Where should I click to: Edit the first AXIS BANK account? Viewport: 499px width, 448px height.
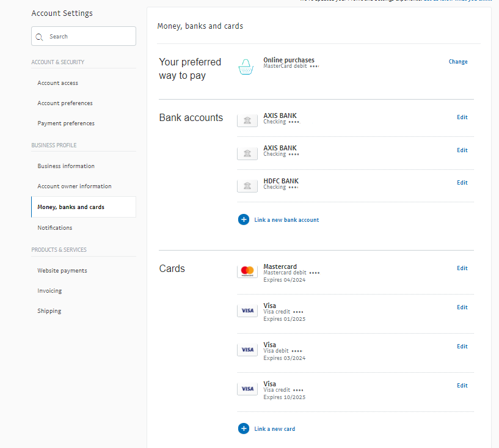pos(462,117)
